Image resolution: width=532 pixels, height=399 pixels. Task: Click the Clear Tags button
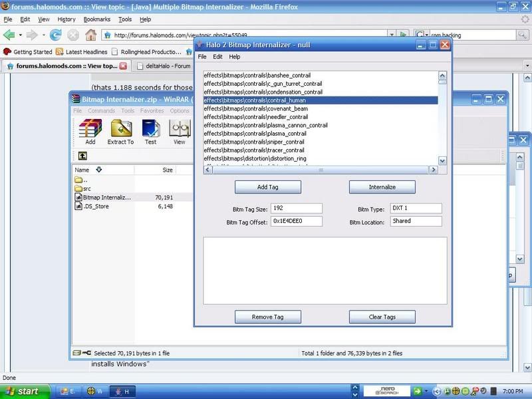pos(382,317)
